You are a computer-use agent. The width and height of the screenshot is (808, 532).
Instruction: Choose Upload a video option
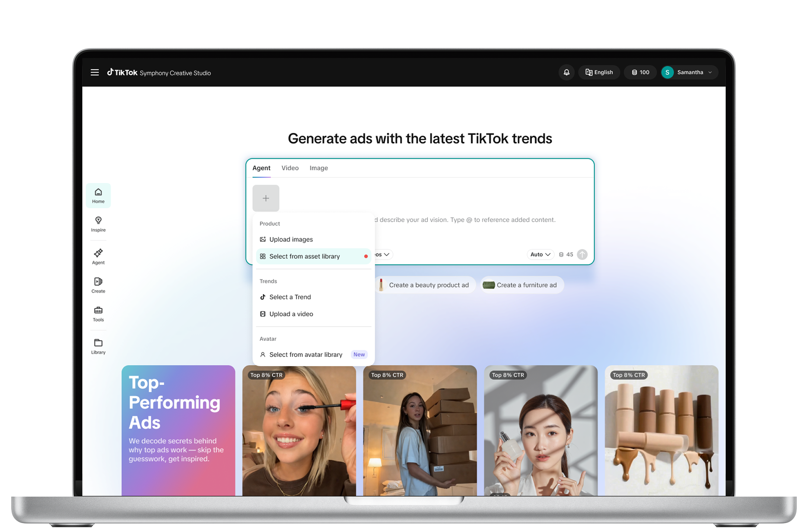point(314,314)
